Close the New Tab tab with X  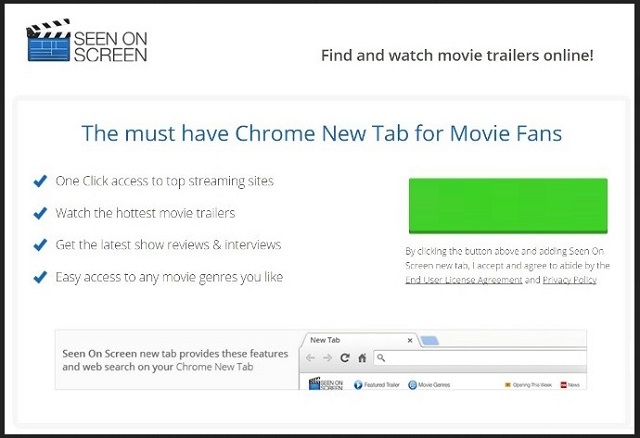(410, 340)
